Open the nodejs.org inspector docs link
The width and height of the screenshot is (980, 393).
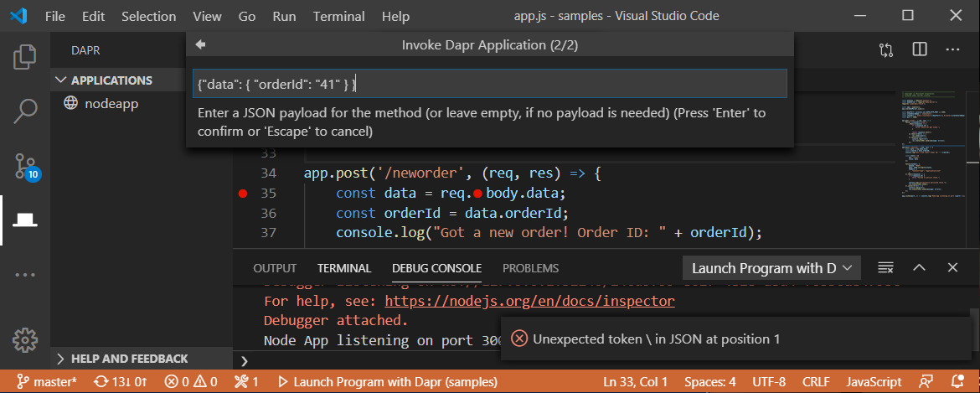pyautogui.click(x=530, y=302)
